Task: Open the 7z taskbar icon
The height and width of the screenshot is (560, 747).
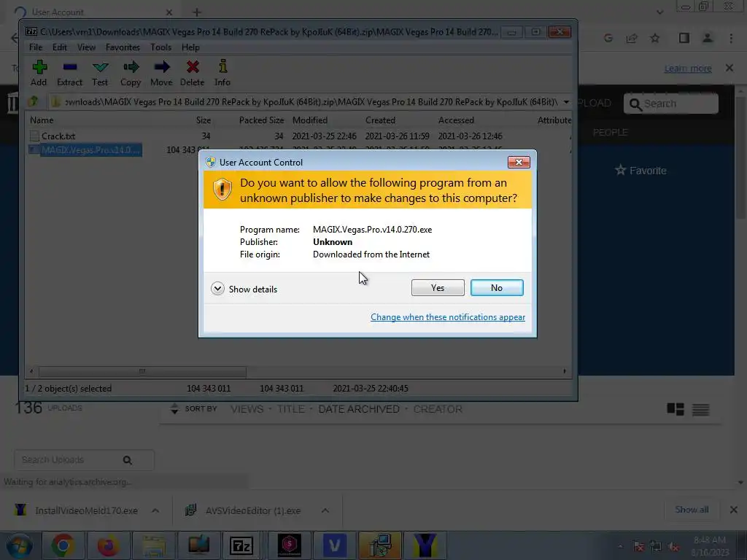Action: click(x=241, y=545)
